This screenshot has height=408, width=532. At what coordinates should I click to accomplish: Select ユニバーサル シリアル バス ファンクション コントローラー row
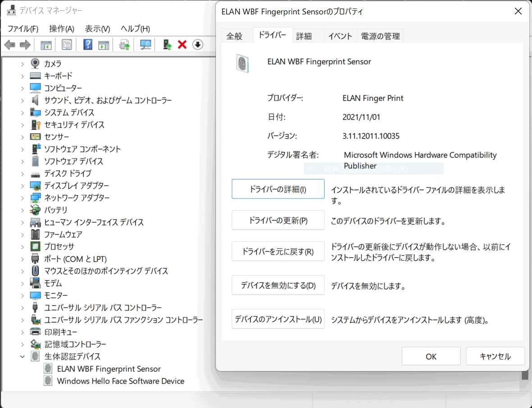click(x=124, y=320)
